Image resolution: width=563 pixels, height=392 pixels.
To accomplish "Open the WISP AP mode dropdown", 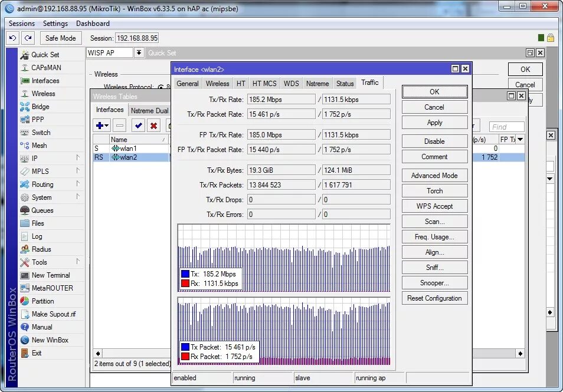I will pyautogui.click(x=139, y=52).
